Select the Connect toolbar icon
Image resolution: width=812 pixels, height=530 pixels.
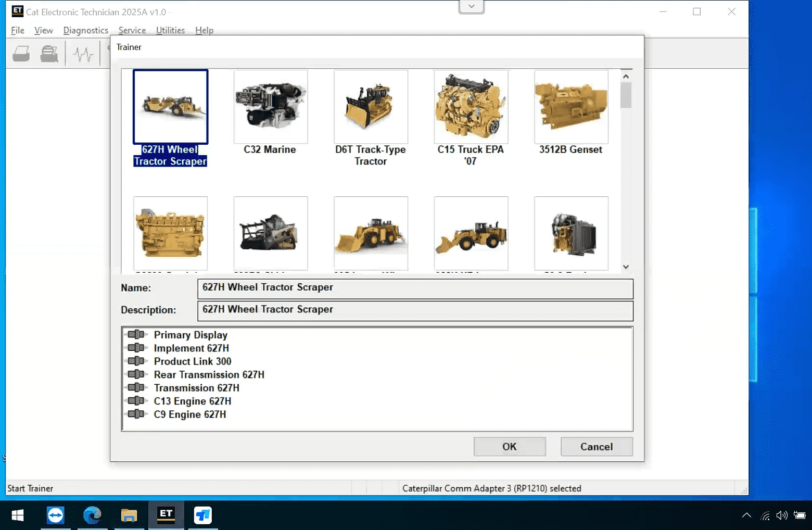point(21,53)
